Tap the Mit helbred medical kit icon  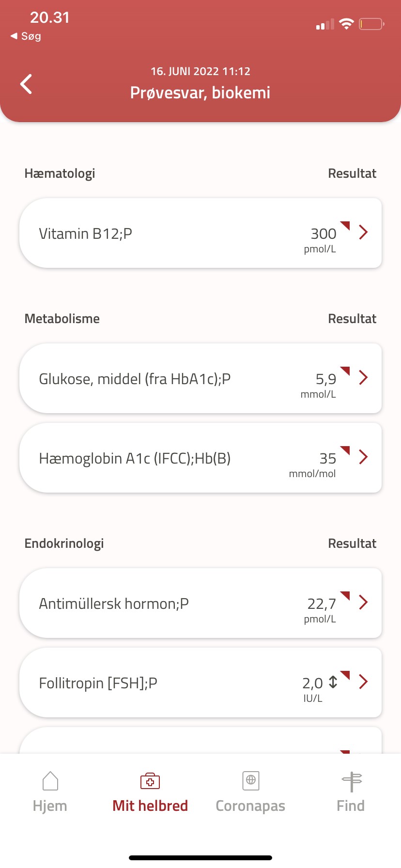click(150, 781)
